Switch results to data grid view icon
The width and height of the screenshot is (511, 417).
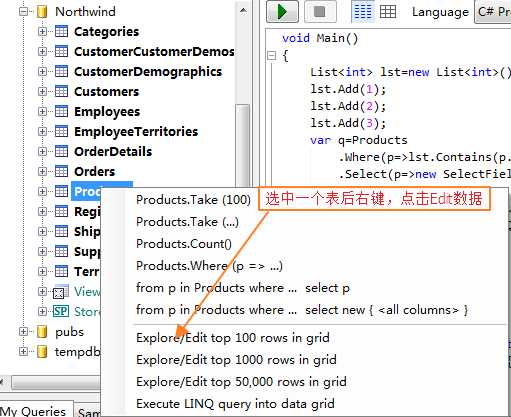pos(388,12)
